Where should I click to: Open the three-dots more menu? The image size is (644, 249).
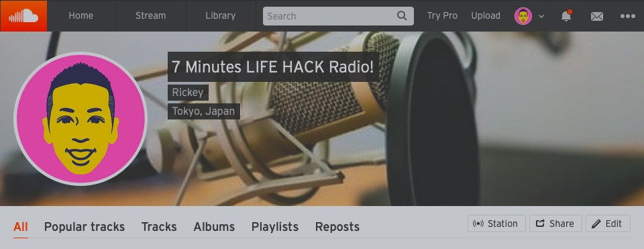628,16
